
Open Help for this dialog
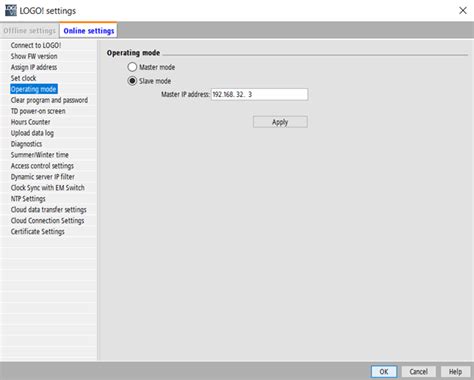[x=455, y=371]
